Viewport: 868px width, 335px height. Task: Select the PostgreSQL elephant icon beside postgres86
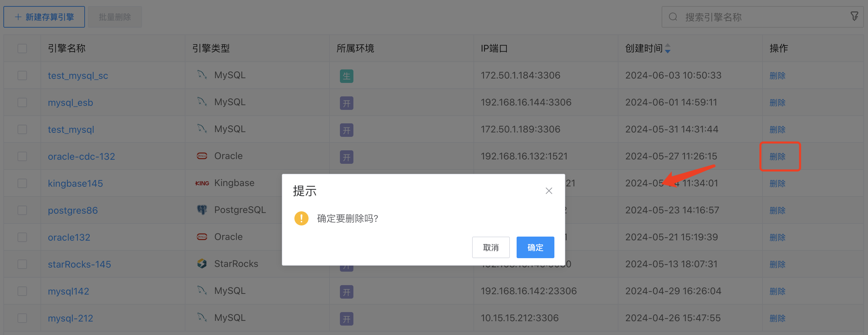pyautogui.click(x=202, y=209)
